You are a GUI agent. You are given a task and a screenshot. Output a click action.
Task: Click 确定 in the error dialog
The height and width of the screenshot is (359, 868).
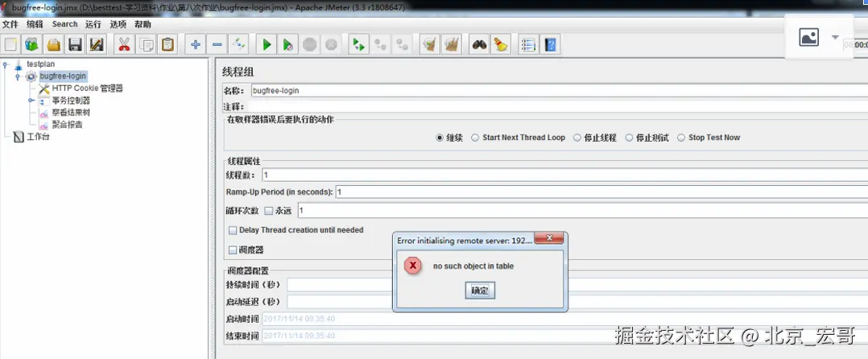point(480,291)
